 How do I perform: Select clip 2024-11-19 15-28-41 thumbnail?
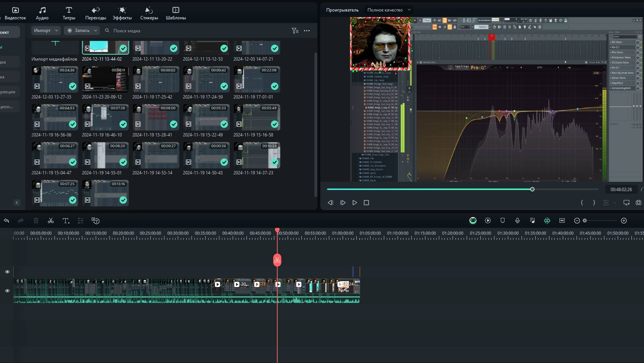[156, 117]
